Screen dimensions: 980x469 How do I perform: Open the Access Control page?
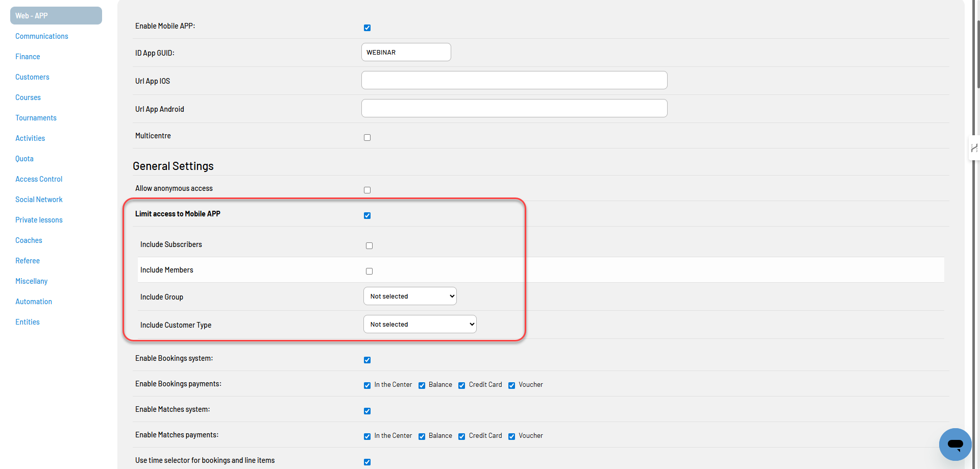(x=38, y=179)
